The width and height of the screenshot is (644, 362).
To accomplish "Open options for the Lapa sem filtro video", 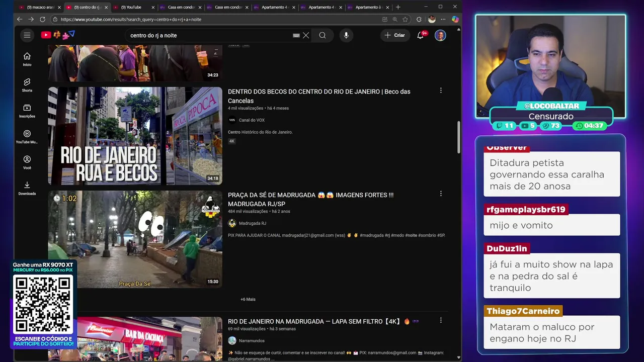I will coord(441,320).
